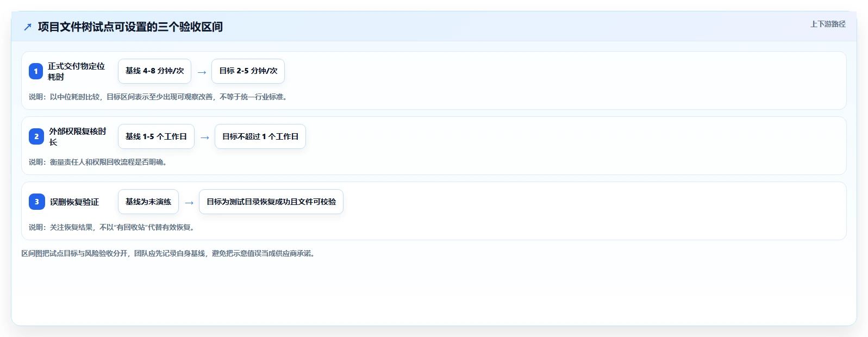This screenshot has height=337, width=868.
Task: Click the 目标不超过 1 个工作日 pill
Action: [x=260, y=136]
